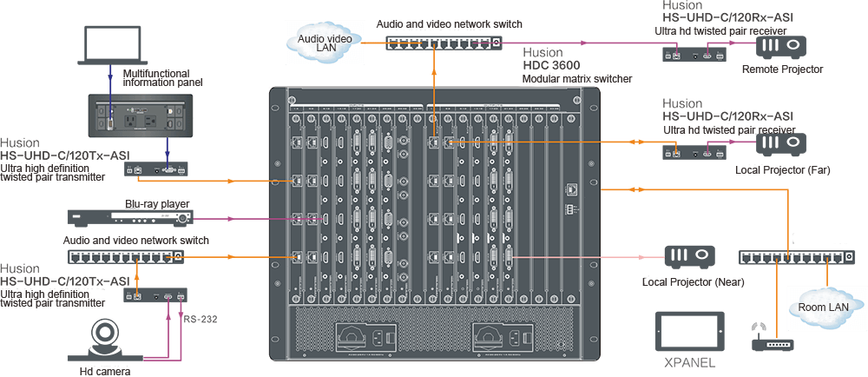
Task: Select the network switch feeding the Hd camera transmitter
Action: 126,257
